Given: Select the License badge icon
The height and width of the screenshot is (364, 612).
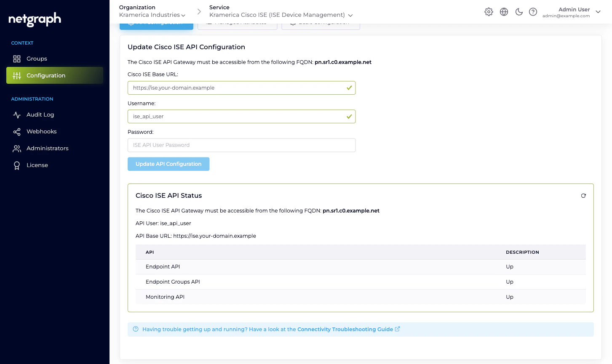Looking at the screenshot, I should [x=17, y=165].
